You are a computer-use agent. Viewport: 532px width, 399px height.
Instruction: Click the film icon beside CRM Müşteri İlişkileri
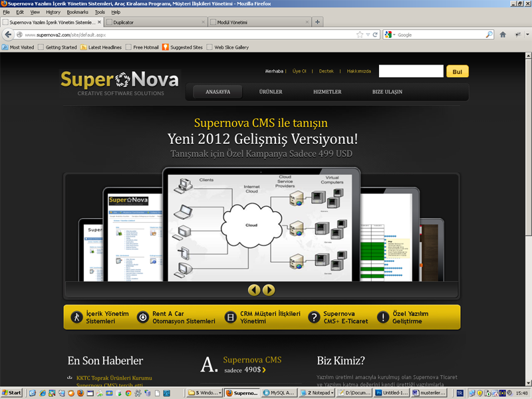pyautogui.click(x=231, y=317)
